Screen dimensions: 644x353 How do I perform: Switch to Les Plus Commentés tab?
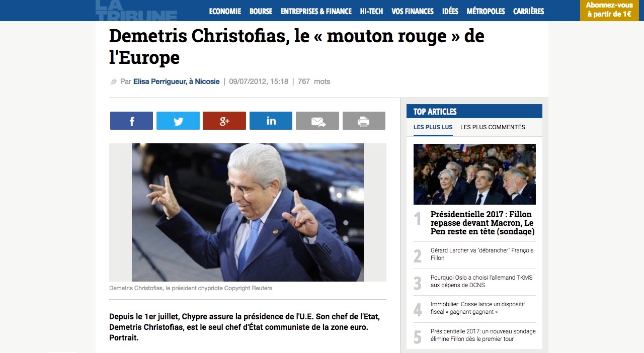pos(493,127)
